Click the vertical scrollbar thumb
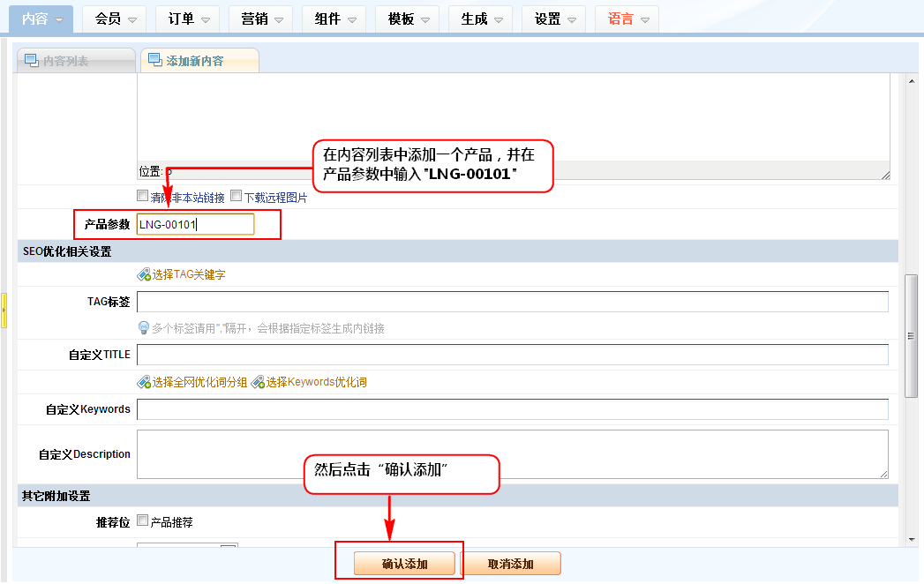 (913, 335)
